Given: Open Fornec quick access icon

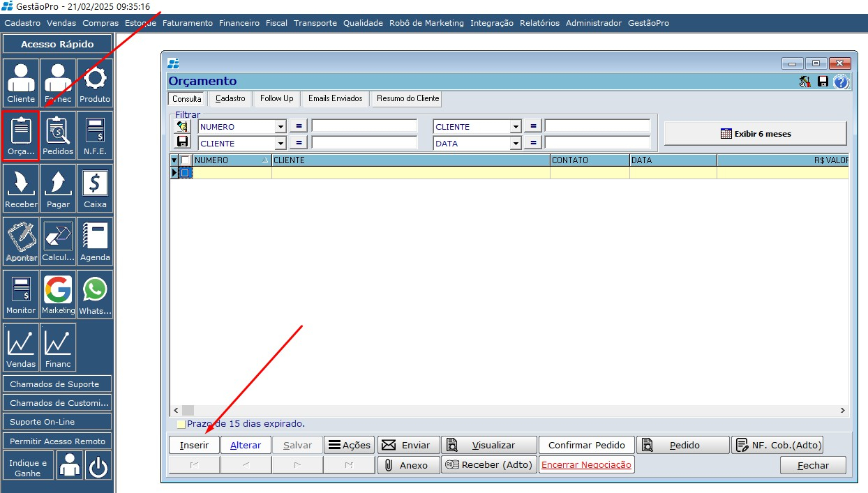Looking at the screenshot, I should (58, 83).
